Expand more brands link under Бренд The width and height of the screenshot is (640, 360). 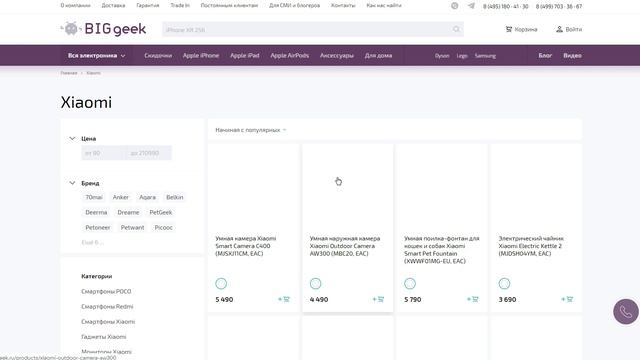pos(92,242)
